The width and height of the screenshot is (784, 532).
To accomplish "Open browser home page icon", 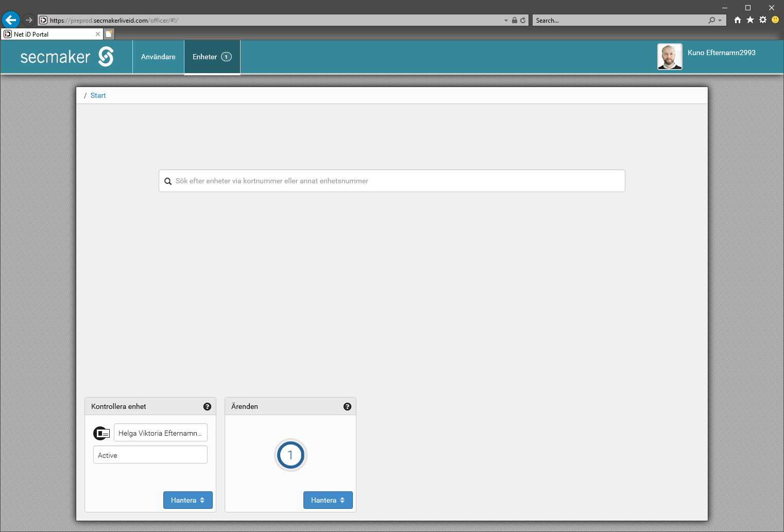I will point(738,20).
